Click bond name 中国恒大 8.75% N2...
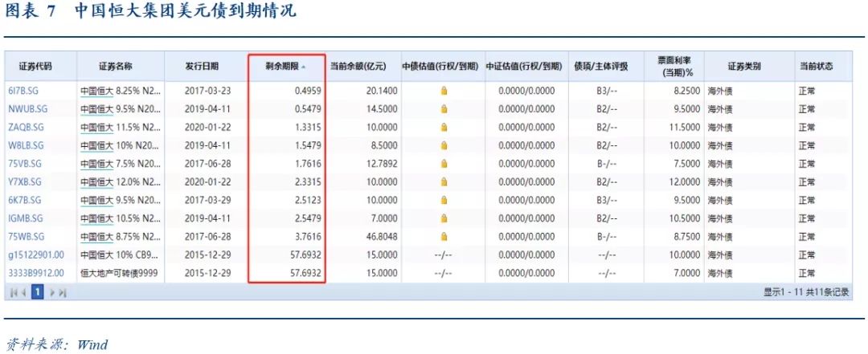The width and height of the screenshot is (868, 354). tap(121, 237)
